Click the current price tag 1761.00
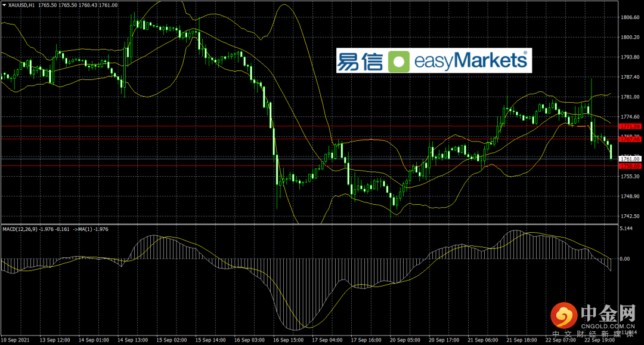The width and height of the screenshot is (644, 345). pyautogui.click(x=630, y=158)
